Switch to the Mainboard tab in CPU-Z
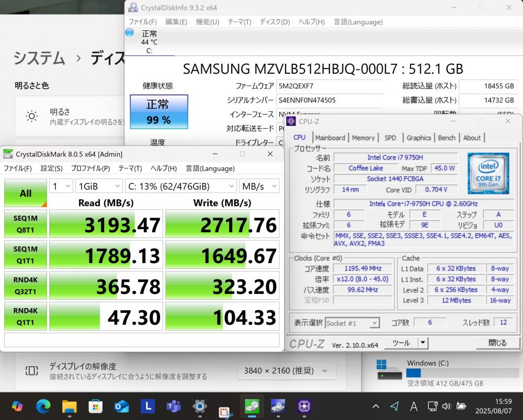Screen dimensions: 523x420 (330, 138)
